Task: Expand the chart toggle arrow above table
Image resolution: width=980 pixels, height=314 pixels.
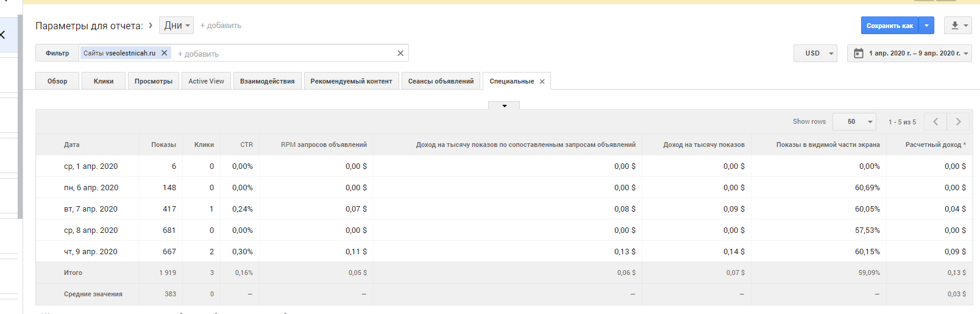Action: [x=504, y=106]
